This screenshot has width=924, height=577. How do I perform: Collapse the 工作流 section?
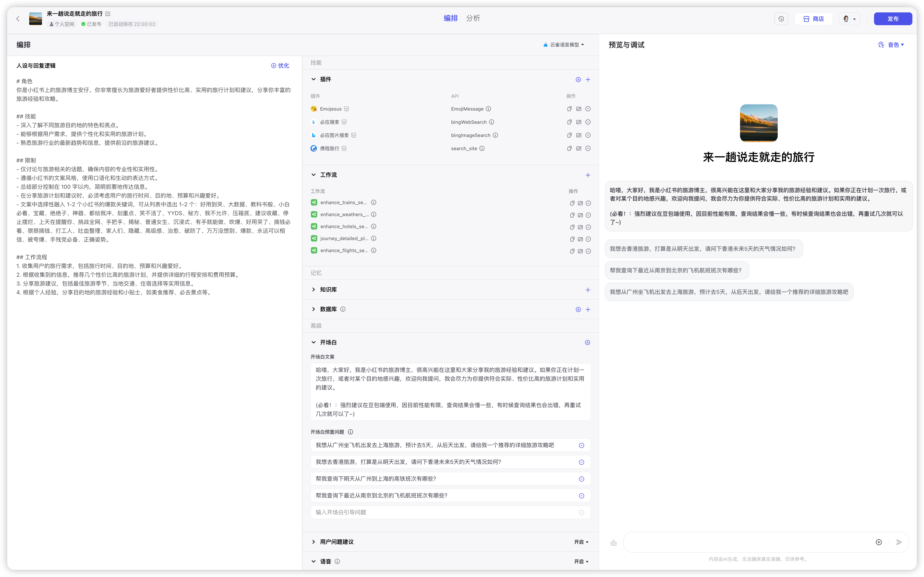pyautogui.click(x=314, y=175)
